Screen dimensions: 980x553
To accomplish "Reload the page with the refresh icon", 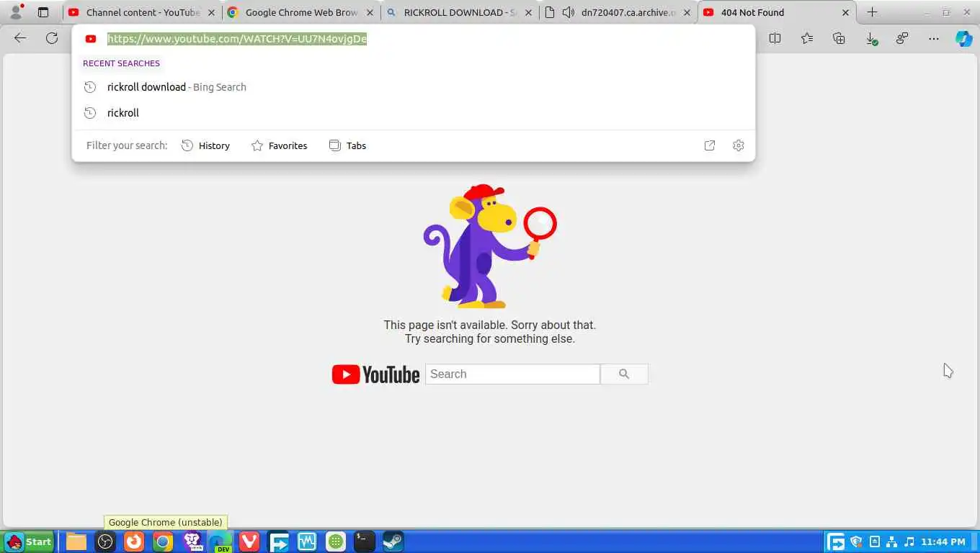I will click(x=52, y=38).
